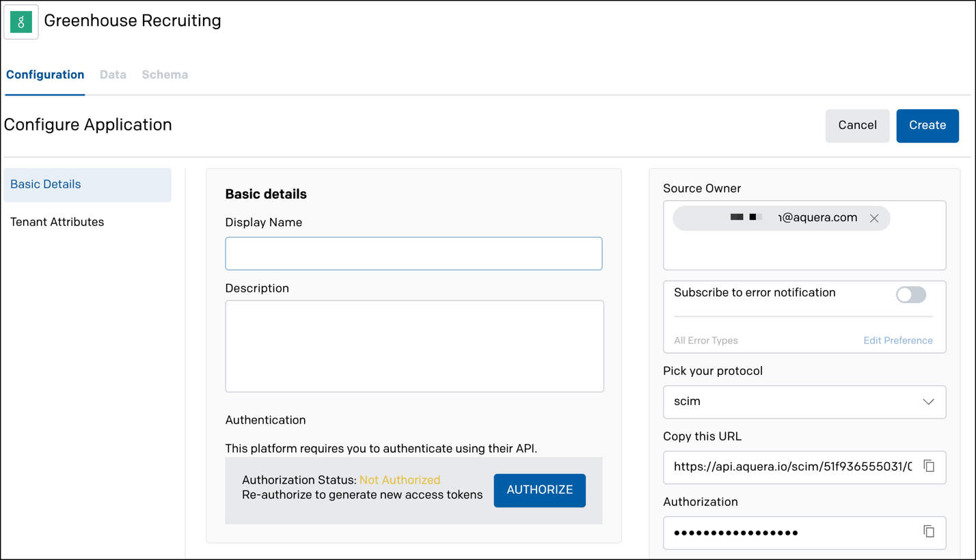Click the Cancel button

[857, 126]
